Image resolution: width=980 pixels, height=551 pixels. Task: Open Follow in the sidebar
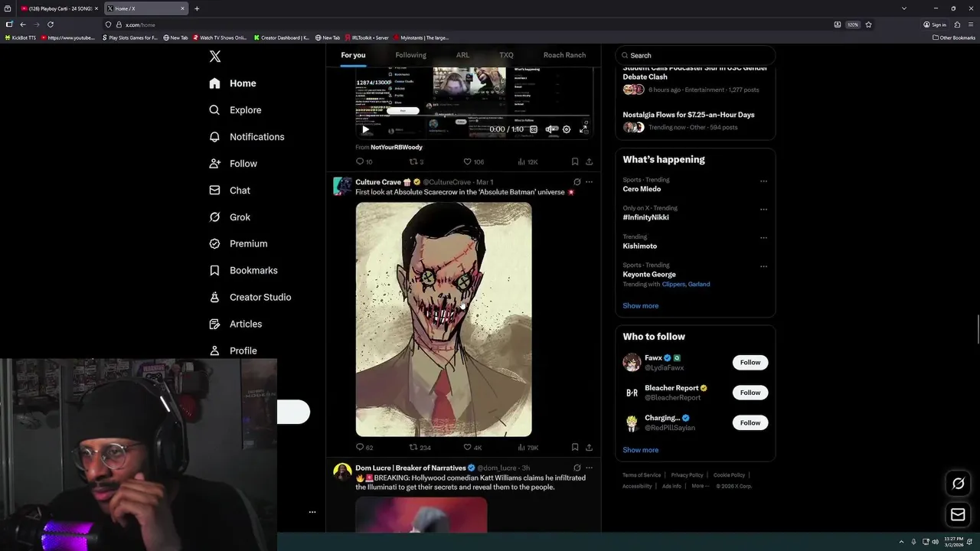233,164
